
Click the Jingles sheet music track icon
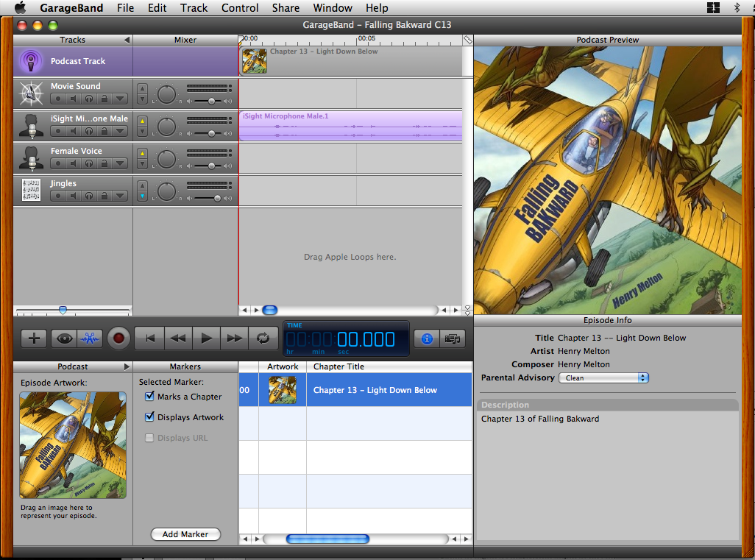(31, 190)
